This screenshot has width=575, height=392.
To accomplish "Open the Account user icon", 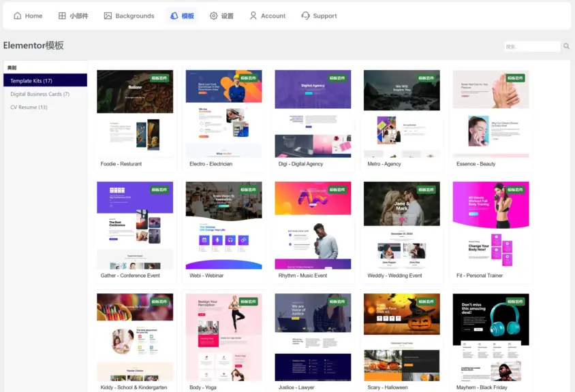I will pos(253,15).
